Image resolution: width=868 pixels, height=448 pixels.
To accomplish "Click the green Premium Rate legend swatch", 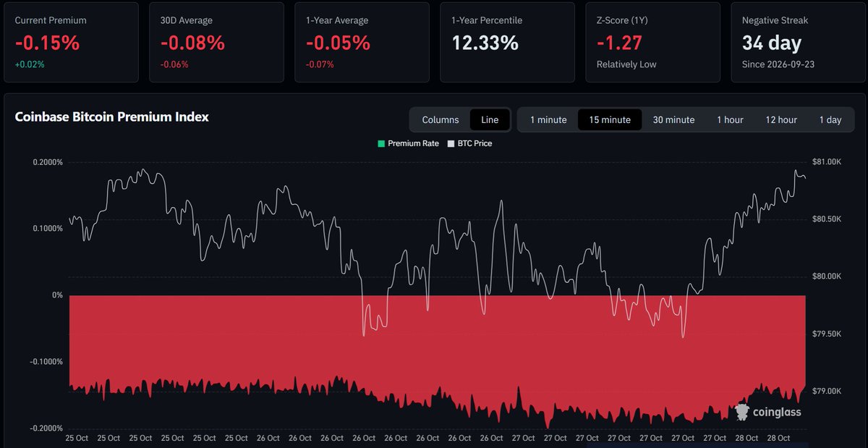I will 380,143.
